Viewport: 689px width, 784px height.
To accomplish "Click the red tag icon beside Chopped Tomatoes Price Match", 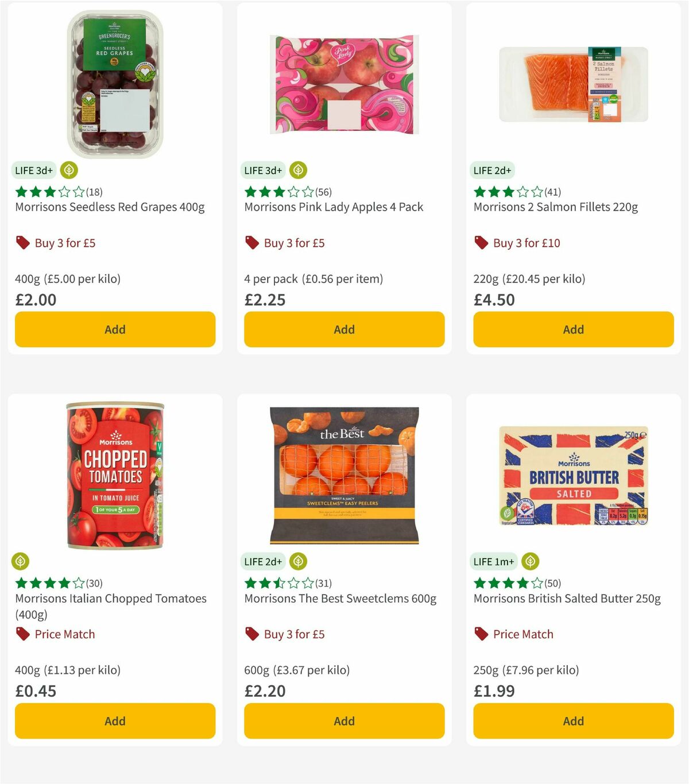I will (22, 634).
